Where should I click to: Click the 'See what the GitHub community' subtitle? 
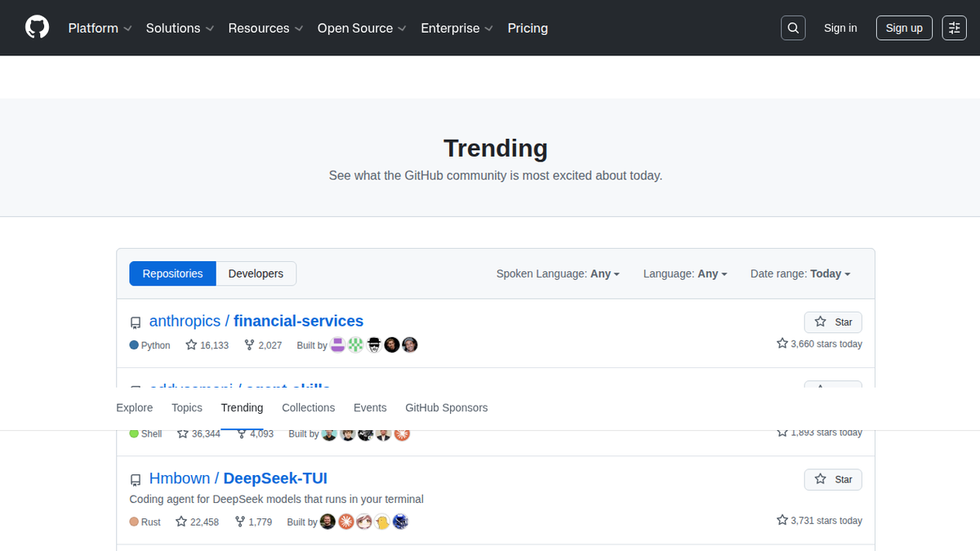[x=496, y=176]
